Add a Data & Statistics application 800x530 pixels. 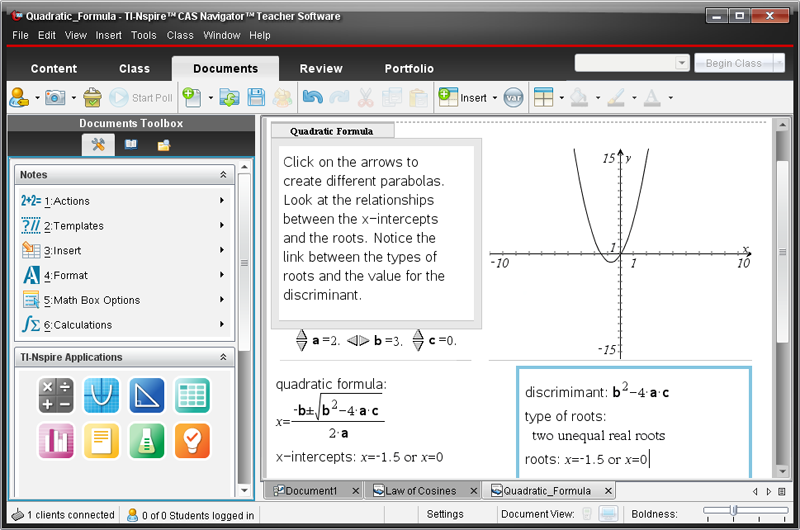click(x=56, y=441)
